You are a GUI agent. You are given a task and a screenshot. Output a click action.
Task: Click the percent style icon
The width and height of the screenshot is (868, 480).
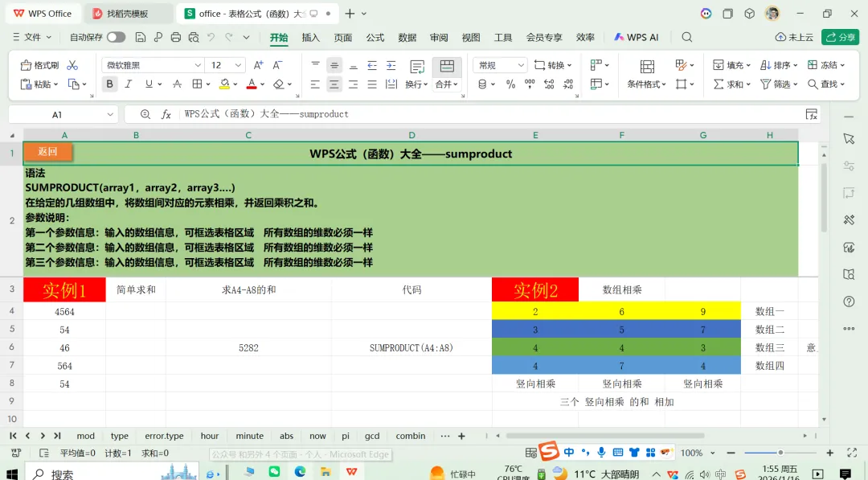[510, 84]
